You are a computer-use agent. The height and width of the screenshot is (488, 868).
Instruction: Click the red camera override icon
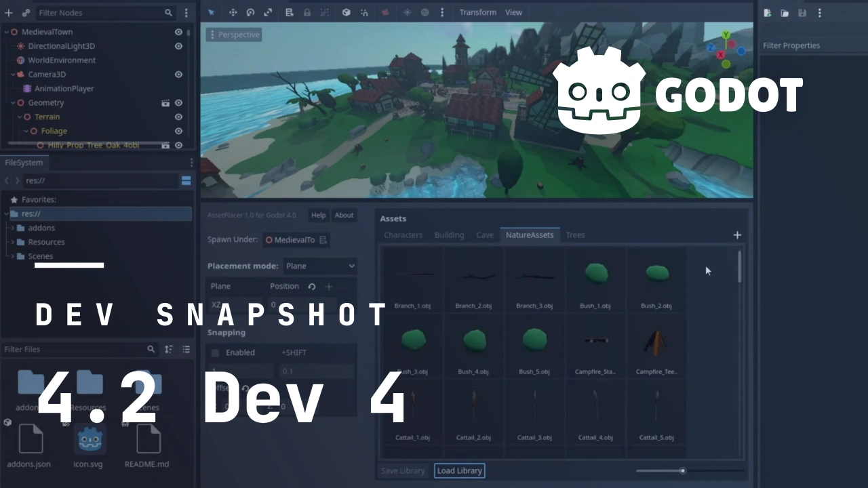tap(386, 12)
